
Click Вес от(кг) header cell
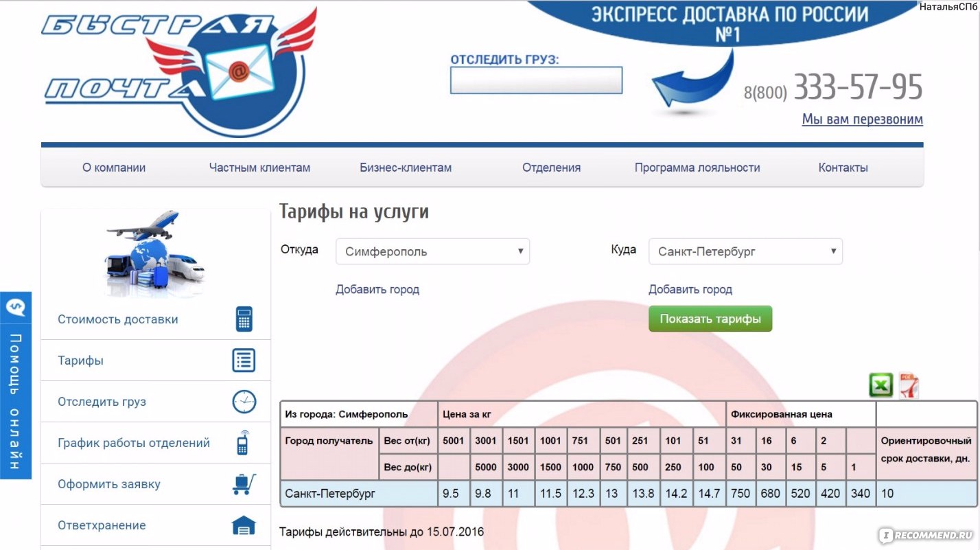tap(408, 441)
